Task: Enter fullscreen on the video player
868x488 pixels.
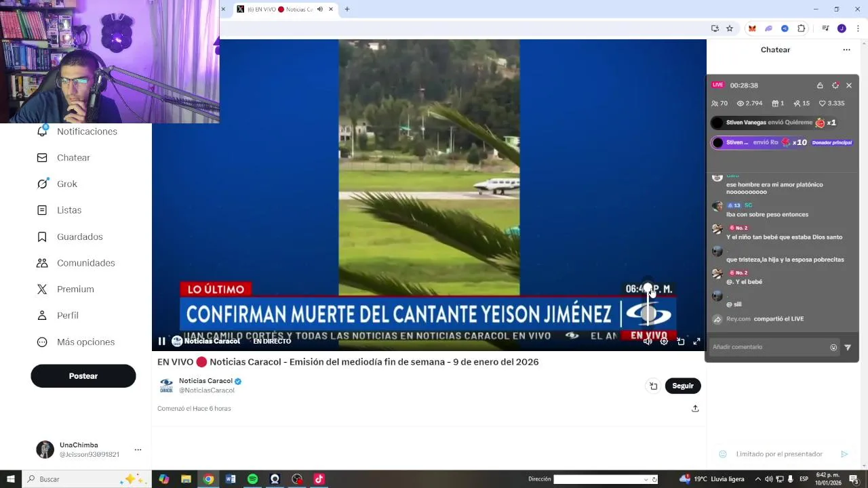Action: [x=696, y=342]
